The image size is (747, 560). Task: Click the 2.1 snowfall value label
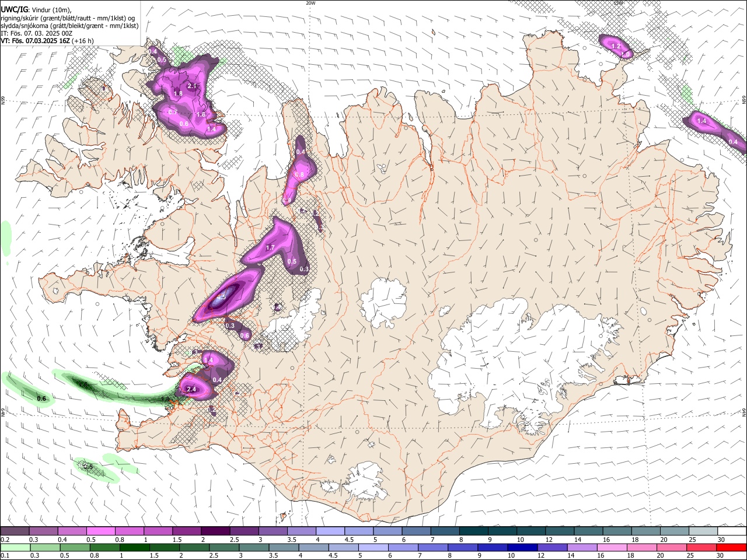(x=193, y=86)
